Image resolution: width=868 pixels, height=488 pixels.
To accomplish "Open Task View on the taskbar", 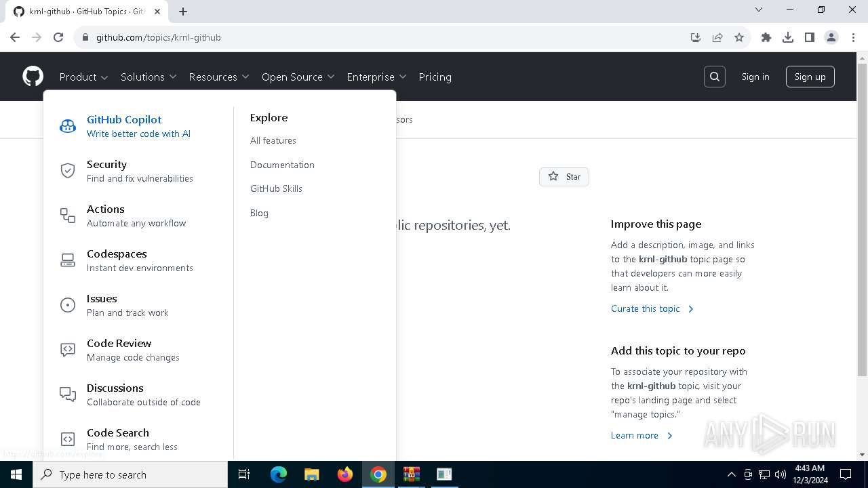I will tap(244, 474).
